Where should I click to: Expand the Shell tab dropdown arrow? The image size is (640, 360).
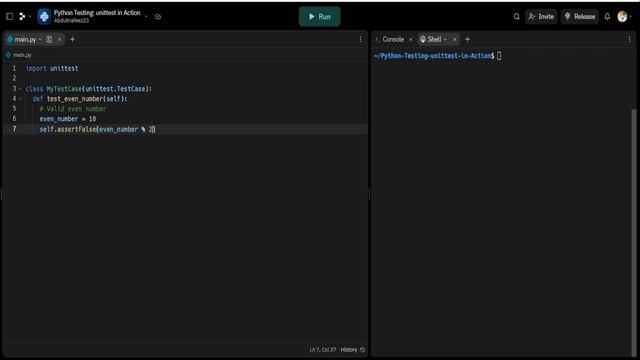tap(445, 40)
